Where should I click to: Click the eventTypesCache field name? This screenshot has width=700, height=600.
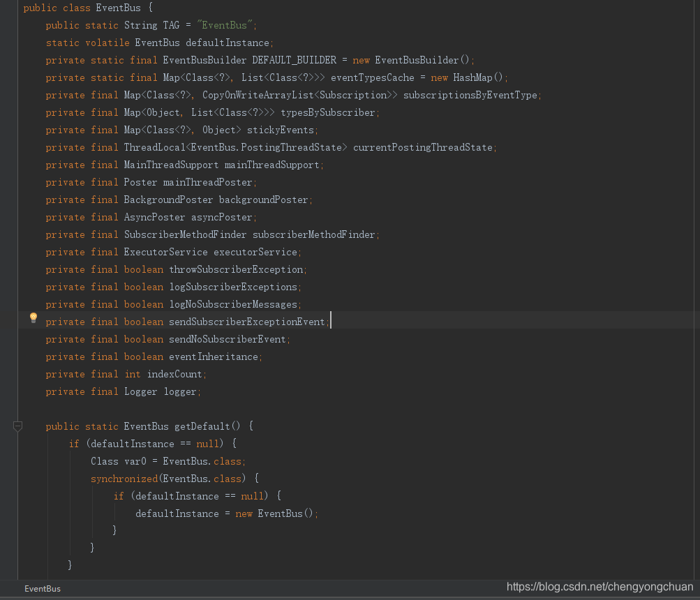tap(372, 77)
